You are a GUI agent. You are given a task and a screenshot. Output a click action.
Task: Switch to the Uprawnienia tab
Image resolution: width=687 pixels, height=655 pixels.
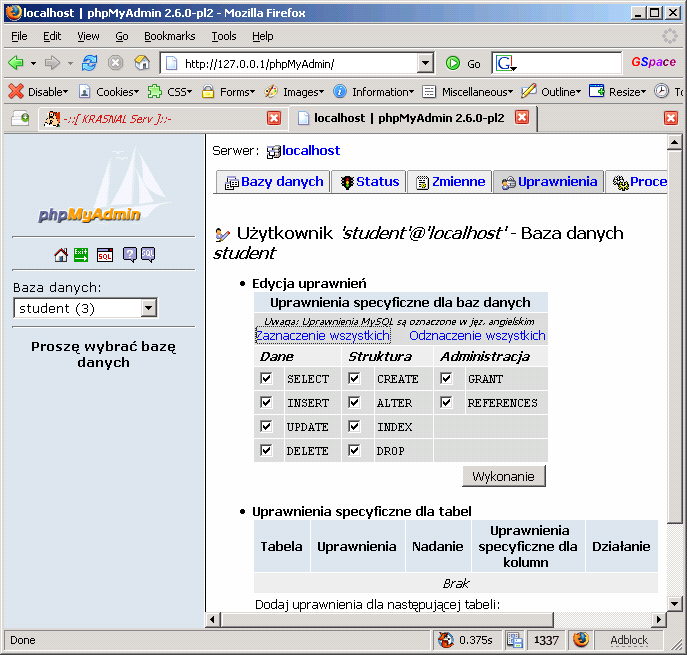pyautogui.click(x=549, y=182)
